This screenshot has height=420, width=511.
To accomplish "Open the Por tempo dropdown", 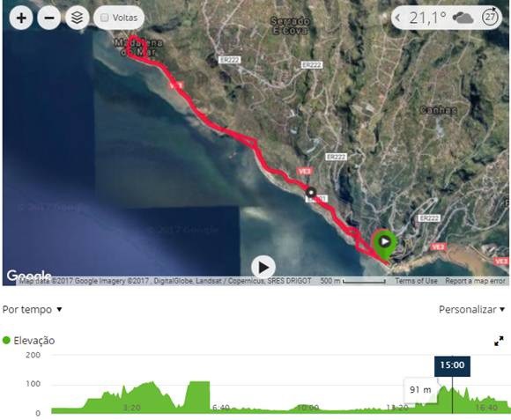I will tap(32, 309).
